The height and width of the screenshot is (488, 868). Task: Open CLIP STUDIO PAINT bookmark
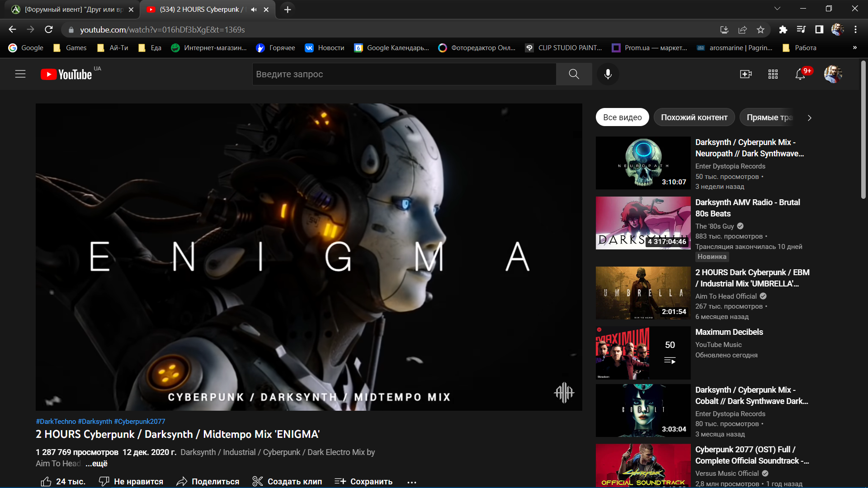[563, 47]
